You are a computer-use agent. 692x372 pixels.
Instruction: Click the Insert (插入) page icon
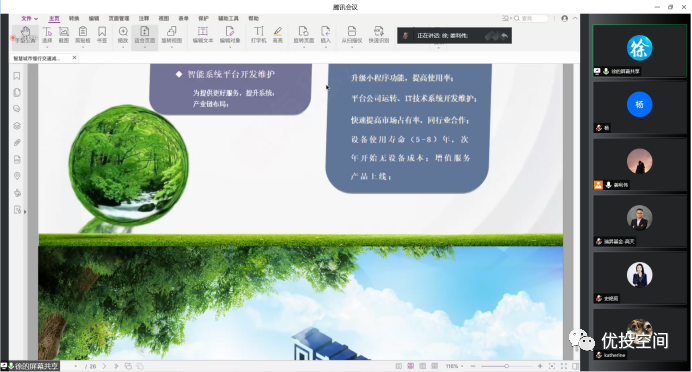tap(326, 34)
